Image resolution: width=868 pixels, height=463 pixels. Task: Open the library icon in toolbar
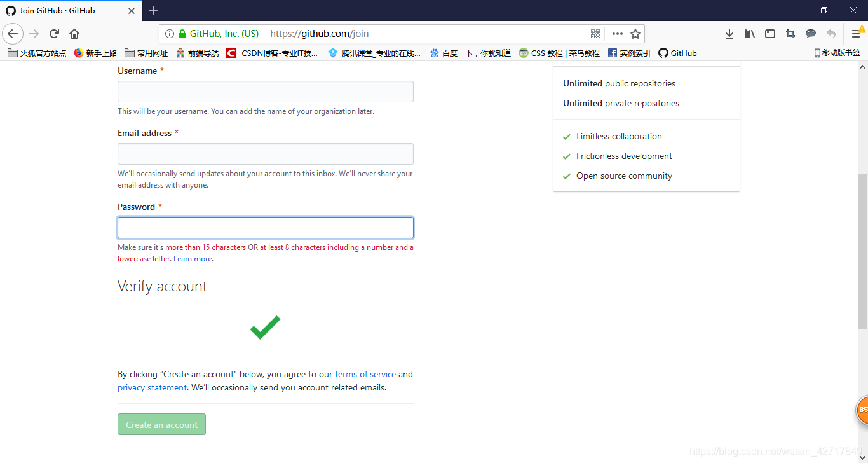pos(750,34)
